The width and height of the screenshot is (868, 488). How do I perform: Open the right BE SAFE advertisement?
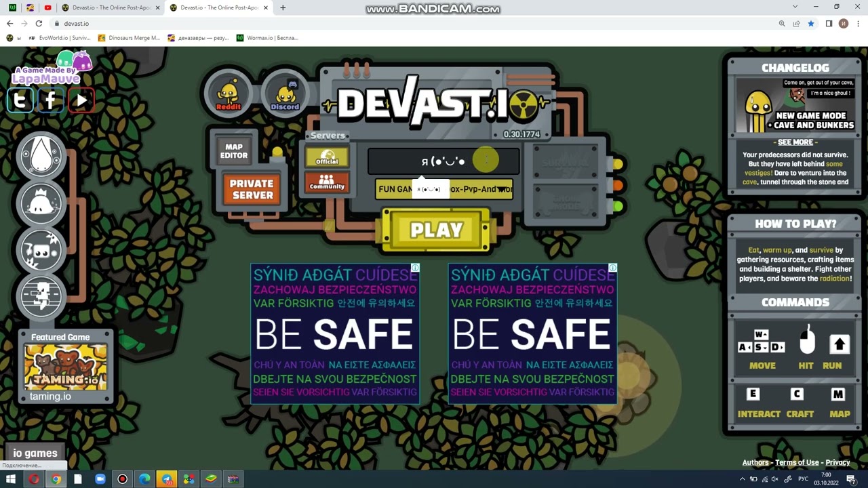click(x=532, y=333)
